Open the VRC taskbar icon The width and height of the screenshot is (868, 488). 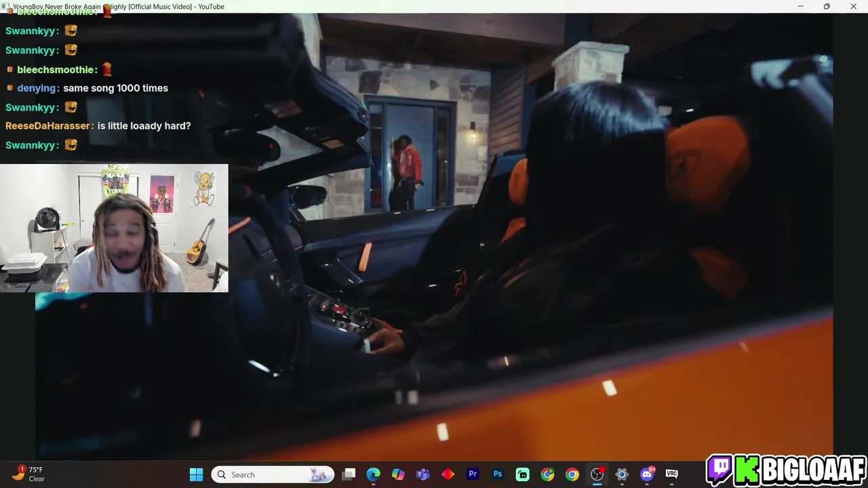672,474
